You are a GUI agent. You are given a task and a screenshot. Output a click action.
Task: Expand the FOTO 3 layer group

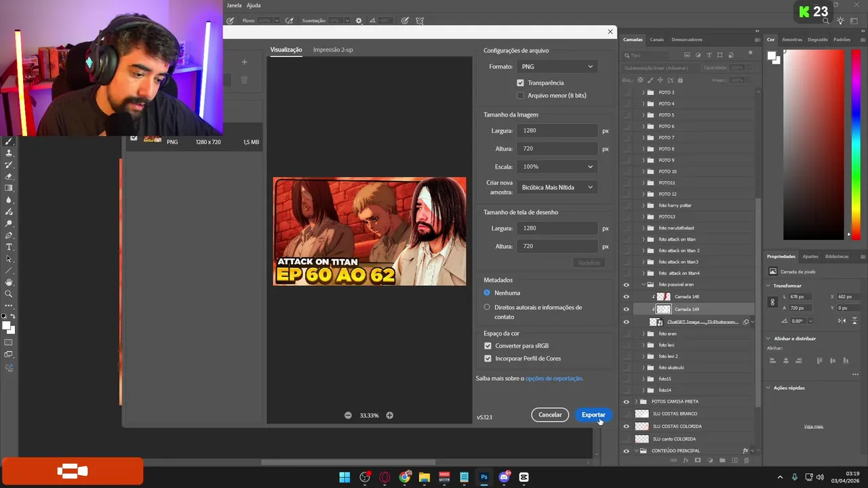644,92
